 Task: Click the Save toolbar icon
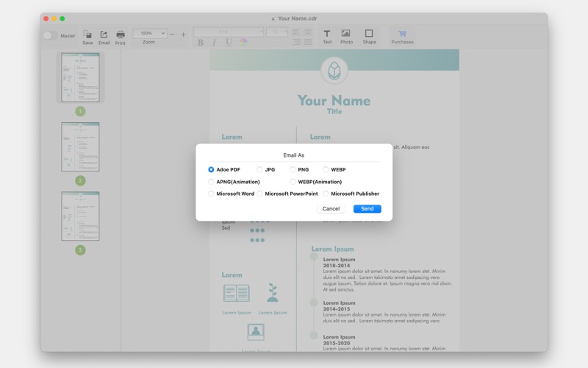tap(87, 35)
